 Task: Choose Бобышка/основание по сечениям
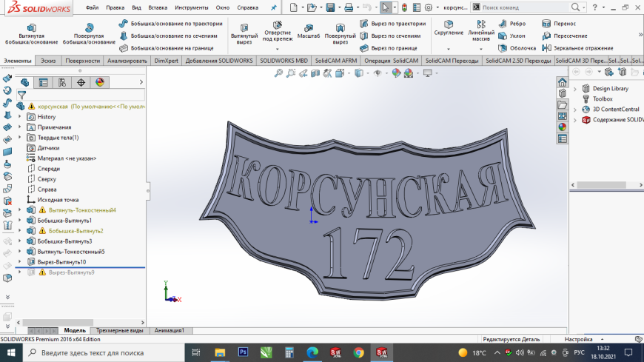168,36
